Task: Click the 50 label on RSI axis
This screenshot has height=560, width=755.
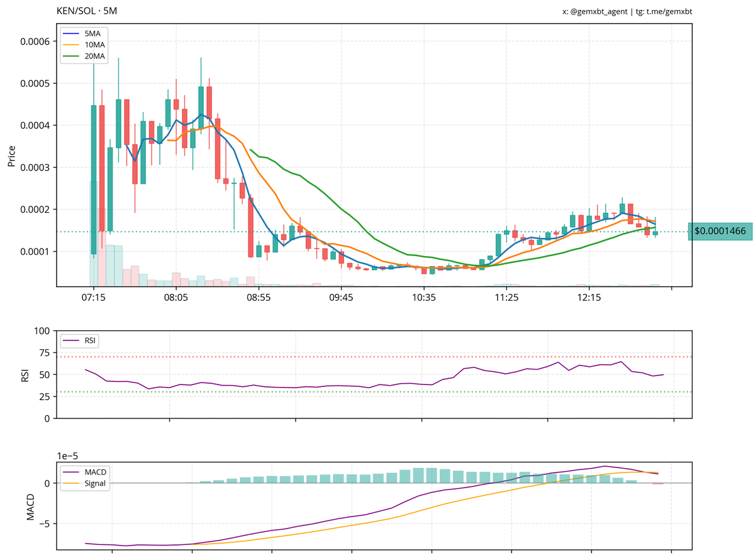Action: pos(45,374)
